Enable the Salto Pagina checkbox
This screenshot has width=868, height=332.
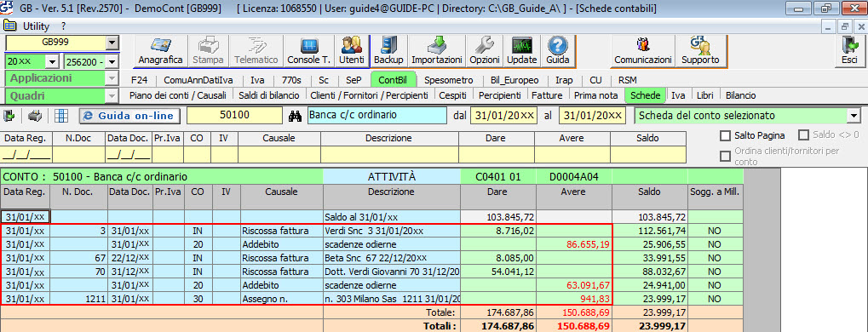(x=725, y=135)
